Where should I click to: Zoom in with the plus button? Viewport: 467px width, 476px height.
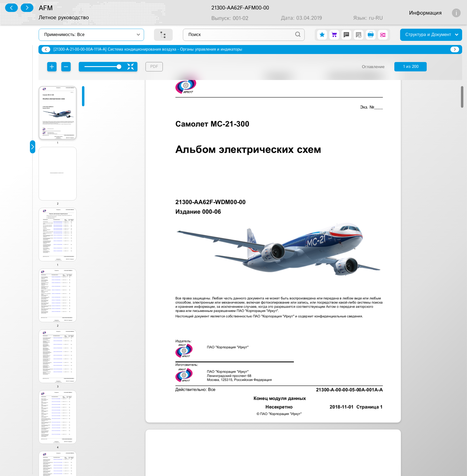coord(52,67)
